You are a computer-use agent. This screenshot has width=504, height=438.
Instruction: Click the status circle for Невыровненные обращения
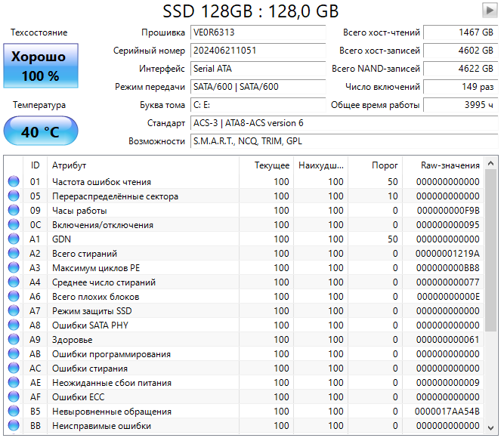pyautogui.click(x=14, y=411)
